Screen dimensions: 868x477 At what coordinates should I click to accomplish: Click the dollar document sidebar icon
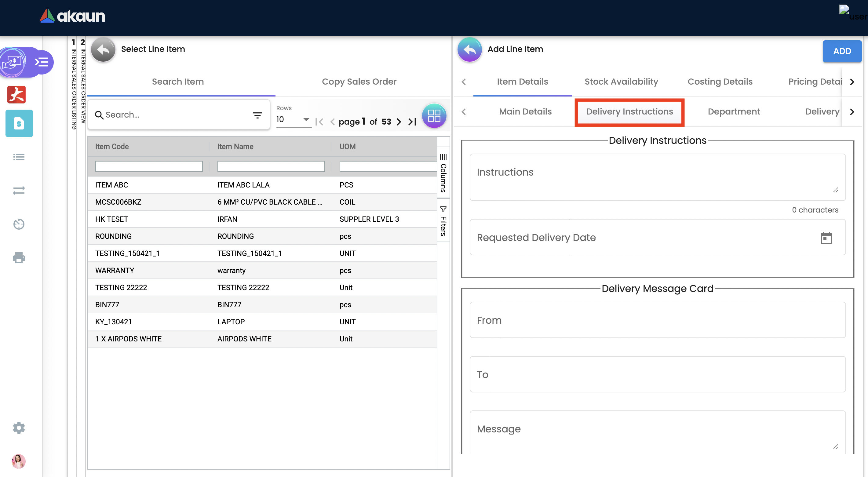(x=19, y=124)
